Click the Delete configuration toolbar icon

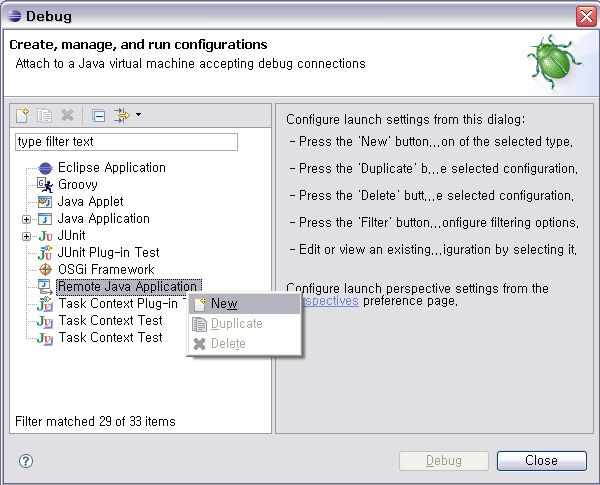click(x=67, y=115)
